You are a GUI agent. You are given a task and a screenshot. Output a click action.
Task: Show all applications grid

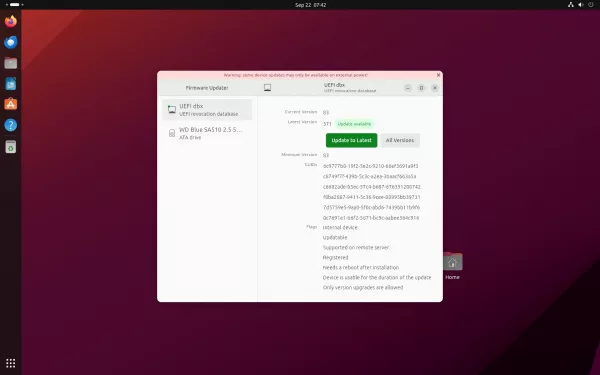coord(11,363)
